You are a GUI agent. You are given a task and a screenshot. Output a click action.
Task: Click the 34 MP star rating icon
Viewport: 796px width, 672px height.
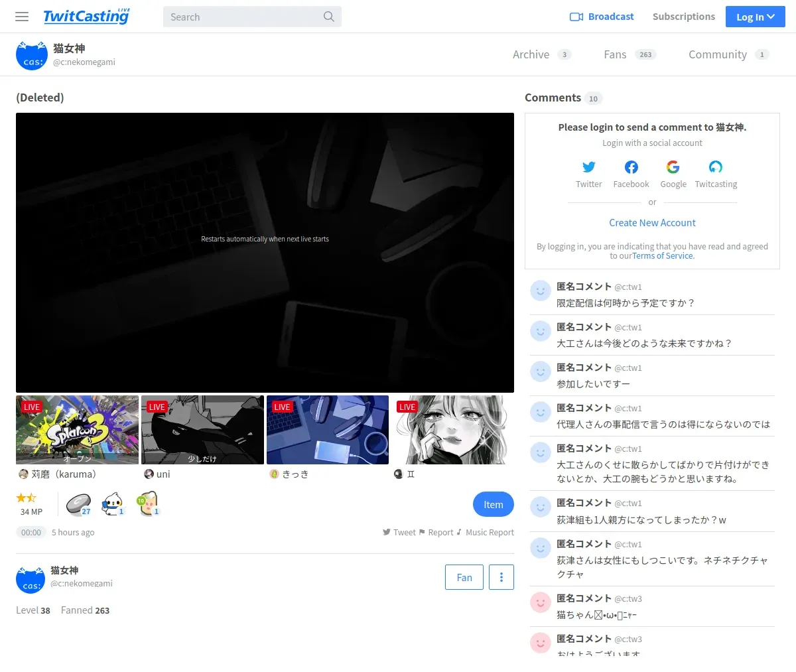(x=27, y=498)
